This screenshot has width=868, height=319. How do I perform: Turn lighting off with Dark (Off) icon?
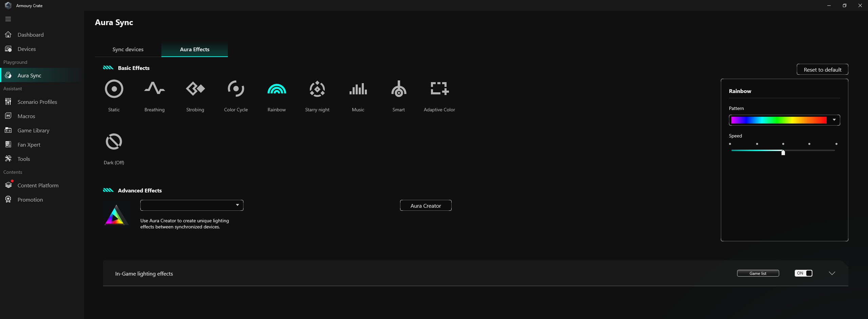tap(114, 142)
